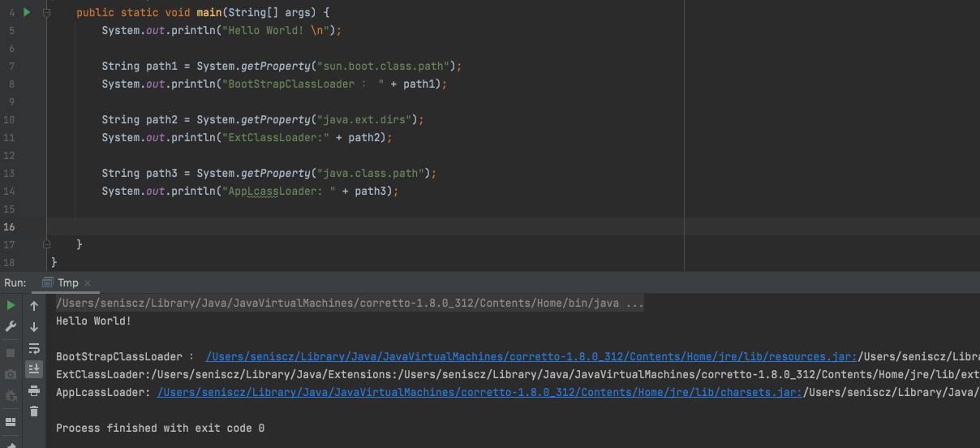Click the Attach Debugger bug icon
The width and height of the screenshot is (980, 448).
point(11,396)
